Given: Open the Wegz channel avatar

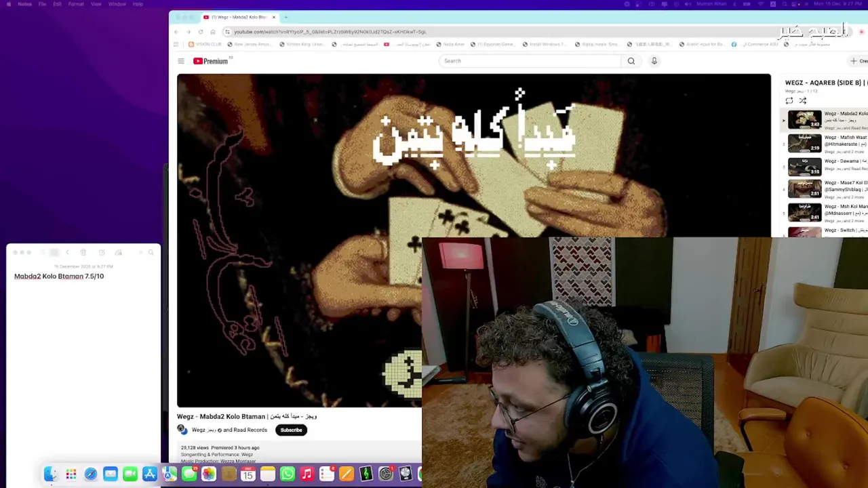Looking at the screenshot, I should [182, 430].
